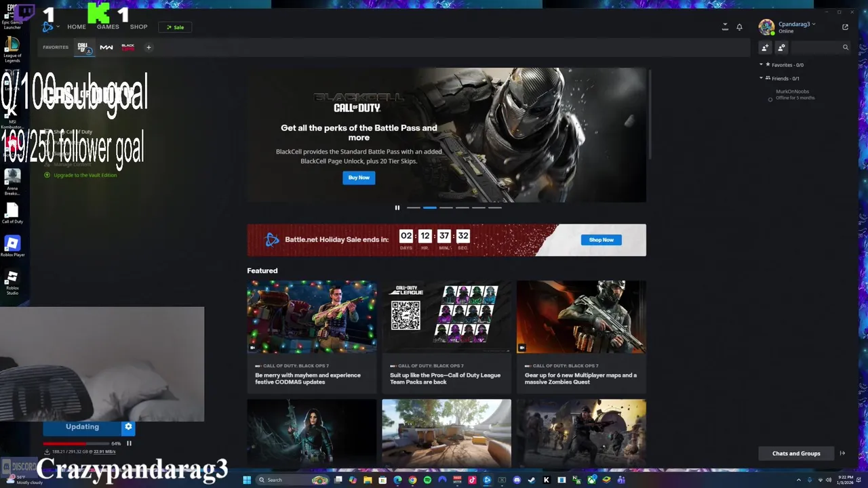Viewport: 868px width, 488px height.
Task: Open the festive CODMAS updates thumbnail
Action: point(311,317)
